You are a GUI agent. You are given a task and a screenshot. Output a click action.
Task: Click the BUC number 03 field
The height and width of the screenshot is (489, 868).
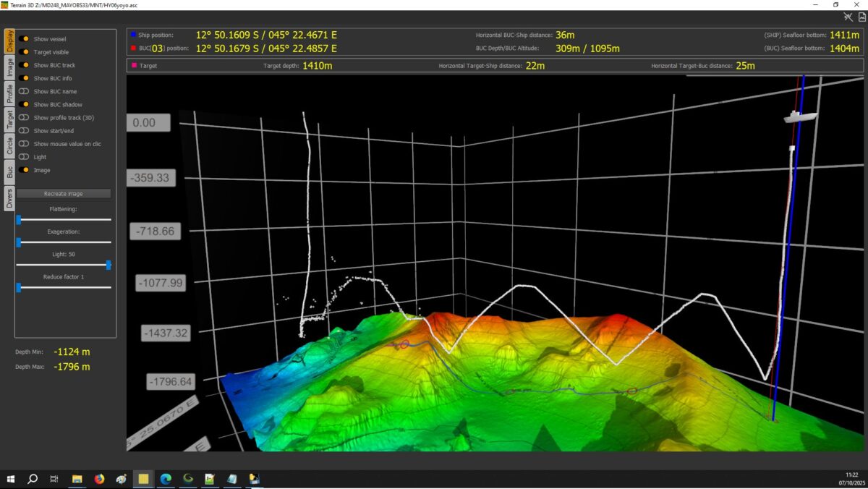click(157, 48)
